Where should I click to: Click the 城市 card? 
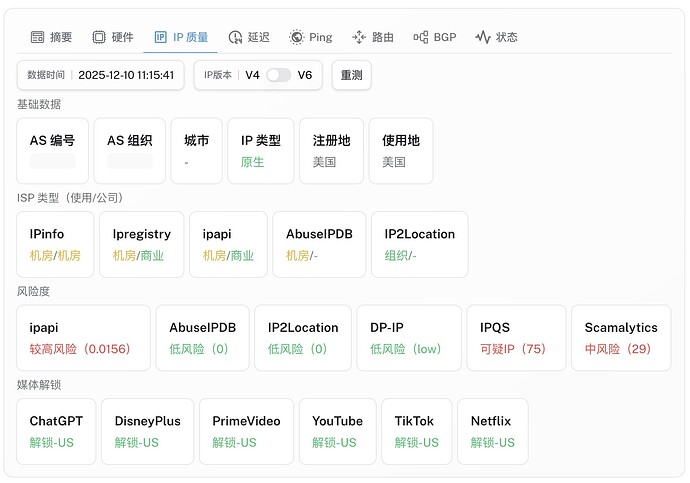[196, 151]
